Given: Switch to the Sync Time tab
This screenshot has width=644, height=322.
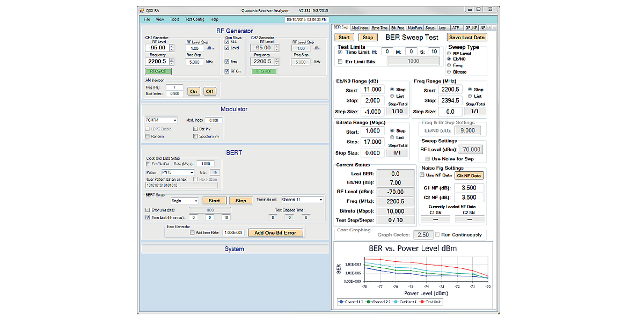Looking at the screenshot, I should 379,27.
